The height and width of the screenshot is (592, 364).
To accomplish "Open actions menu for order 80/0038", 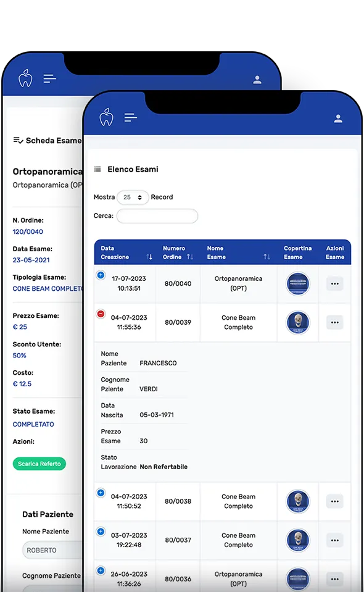I will pos(334,501).
